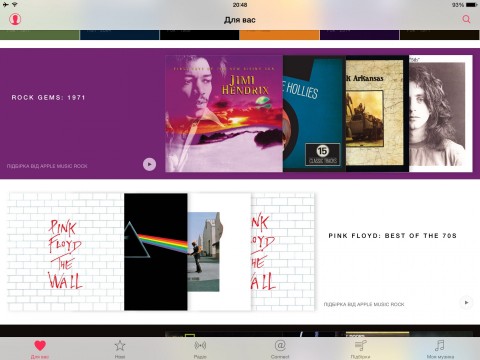The width and height of the screenshot is (480, 360).
Task: Tap the orange tile in the top strip
Action: coord(279,35)
